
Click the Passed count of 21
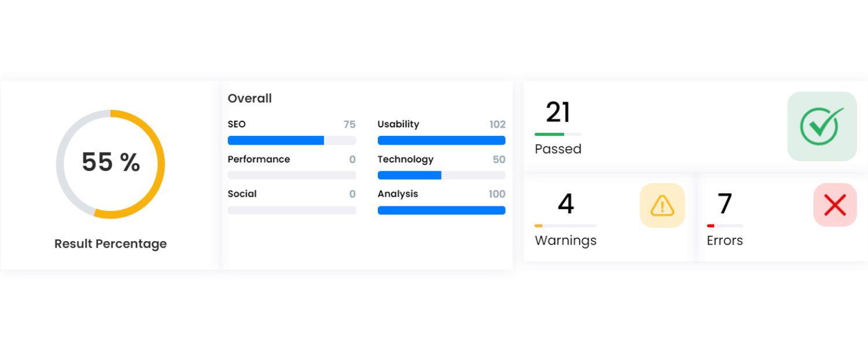(557, 113)
